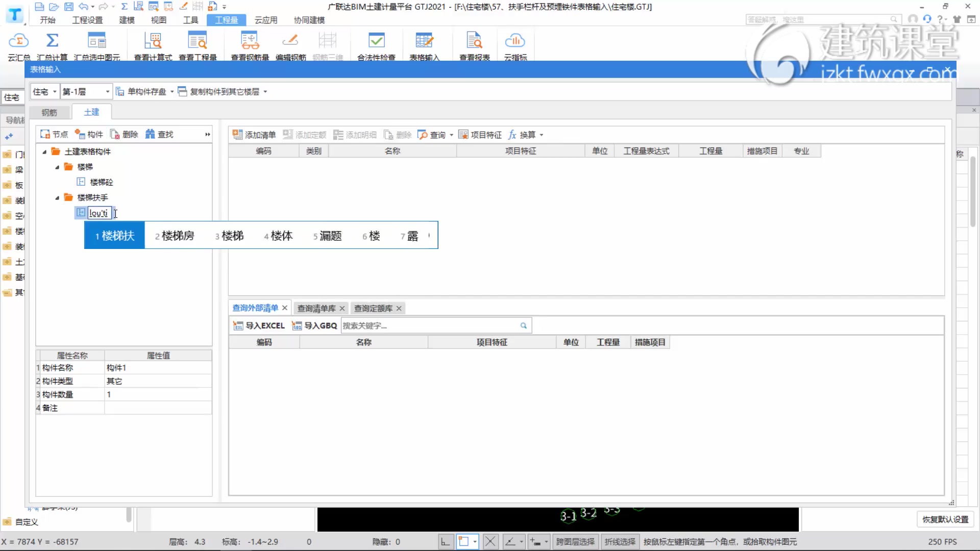The width and height of the screenshot is (980, 551).
Task: Click 导入GBQ import button
Action: pos(314,325)
